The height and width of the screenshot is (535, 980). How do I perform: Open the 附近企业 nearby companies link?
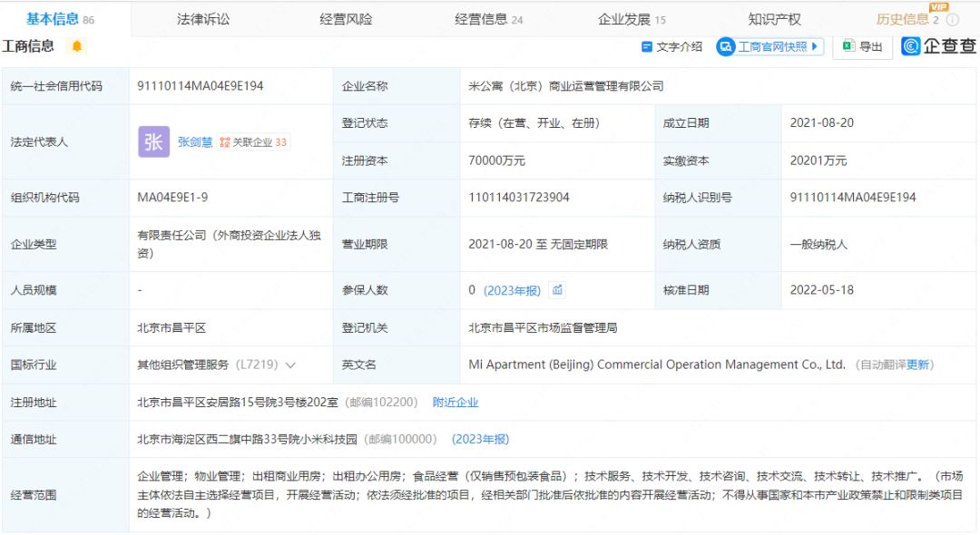455,403
